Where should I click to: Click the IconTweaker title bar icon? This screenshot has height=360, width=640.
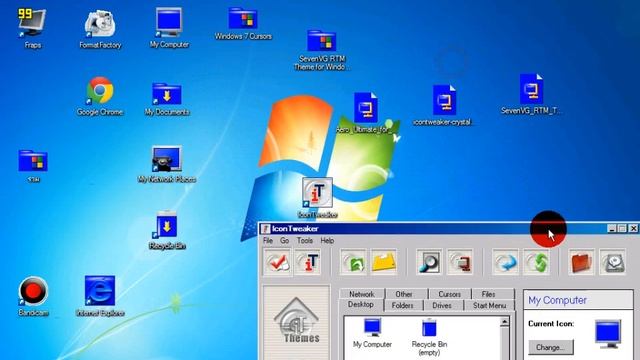coord(266,229)
